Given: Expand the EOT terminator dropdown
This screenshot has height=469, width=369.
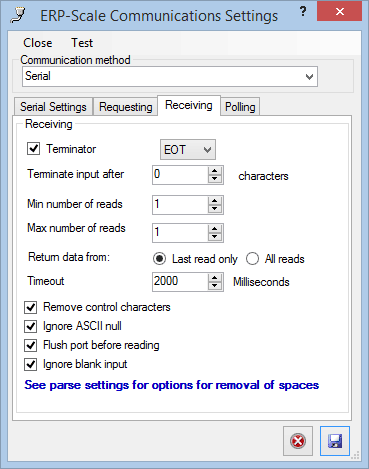Looking at the screenshot, I should tap(188, 150).
